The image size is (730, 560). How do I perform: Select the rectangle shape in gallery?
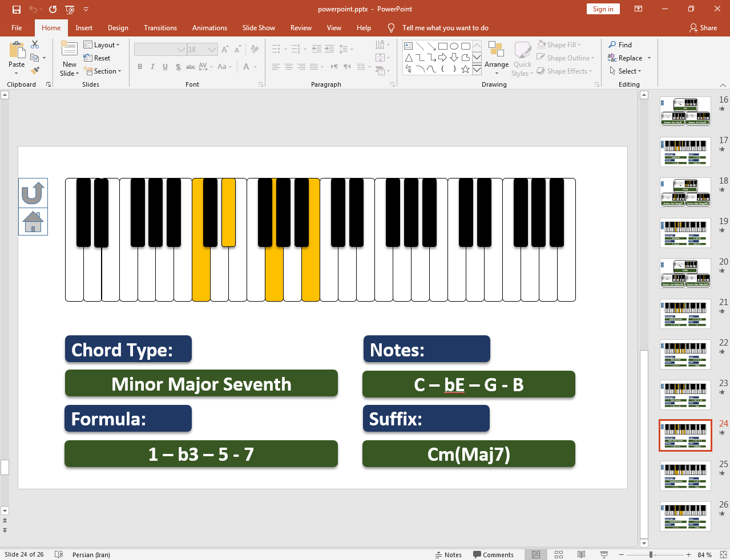coord(443,46)
